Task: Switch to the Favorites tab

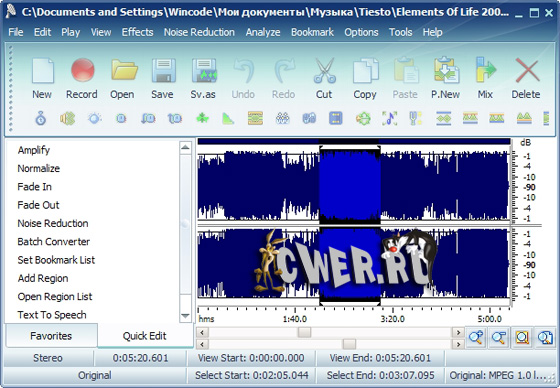Action: (x=51, y=335)
